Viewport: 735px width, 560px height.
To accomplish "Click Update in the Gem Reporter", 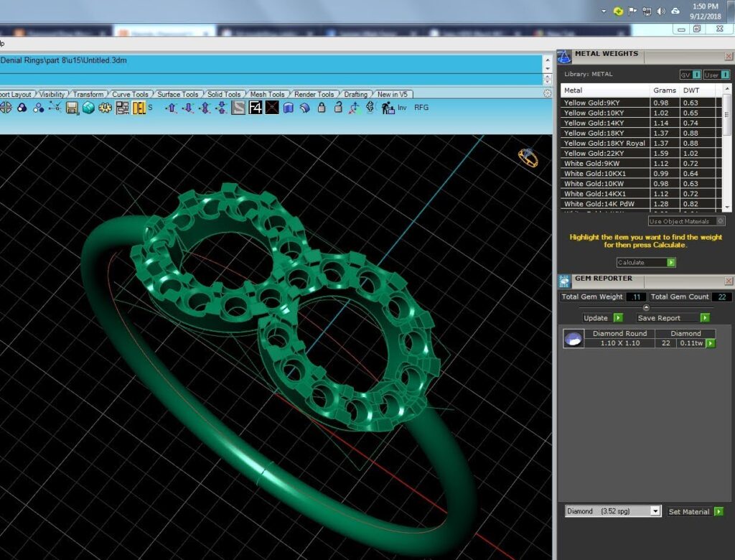I will click(x=602, y=317).
